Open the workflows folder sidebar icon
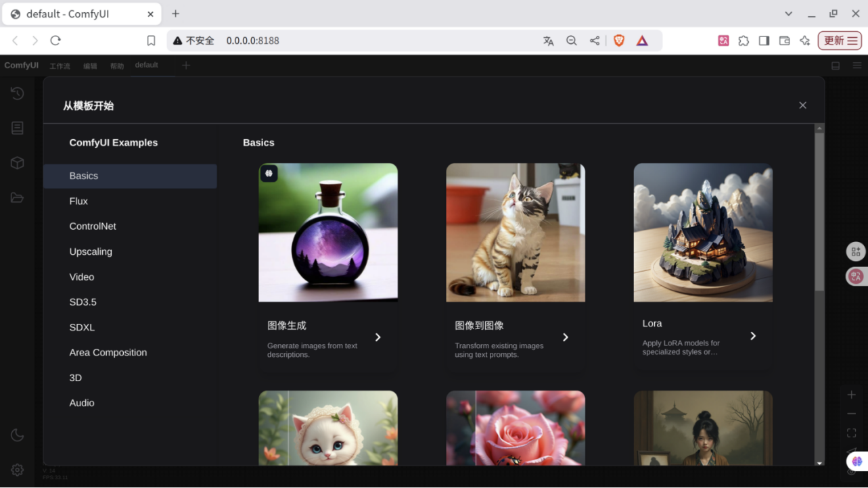The height and width of the screenshot is (488, 868). point(18,198)
